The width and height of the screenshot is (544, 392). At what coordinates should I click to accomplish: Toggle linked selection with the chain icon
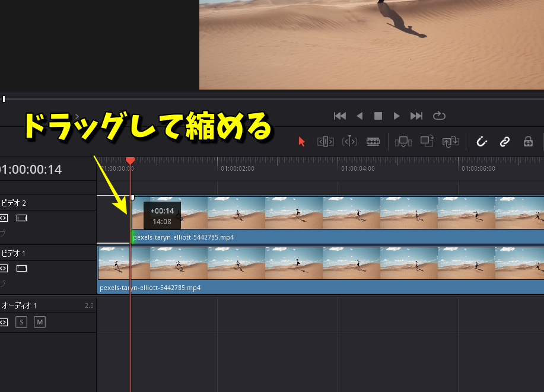point(505,142)
